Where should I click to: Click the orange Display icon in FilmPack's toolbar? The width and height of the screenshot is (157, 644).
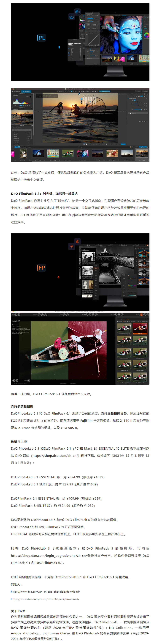[x=141, y=315]
